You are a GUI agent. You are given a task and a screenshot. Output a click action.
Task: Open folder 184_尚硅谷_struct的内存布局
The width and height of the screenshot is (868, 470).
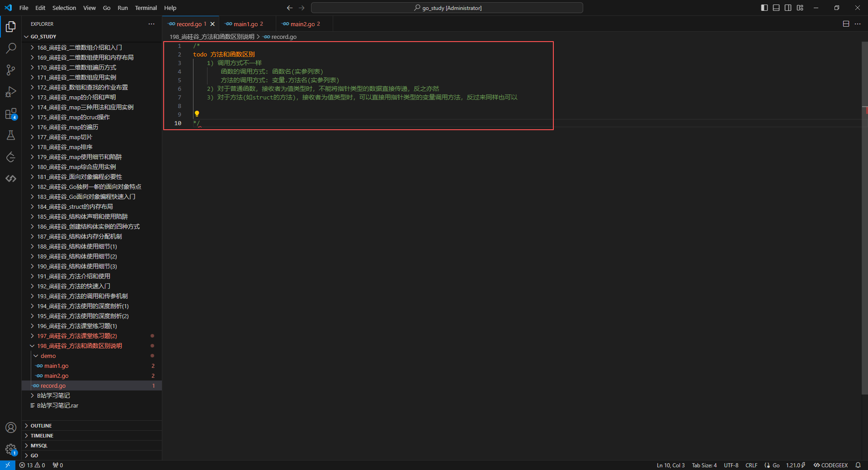92,207
